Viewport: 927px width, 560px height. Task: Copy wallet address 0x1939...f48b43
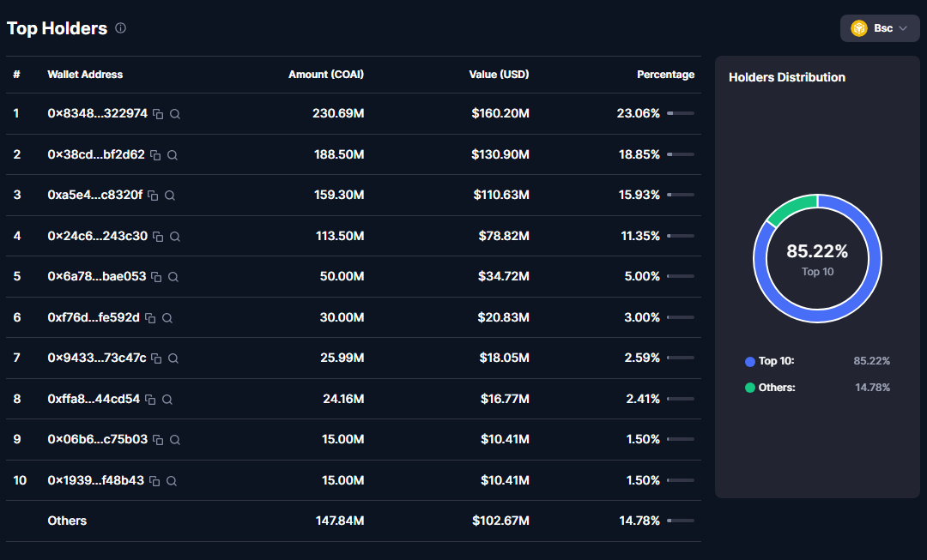click(x=154, y=481)
